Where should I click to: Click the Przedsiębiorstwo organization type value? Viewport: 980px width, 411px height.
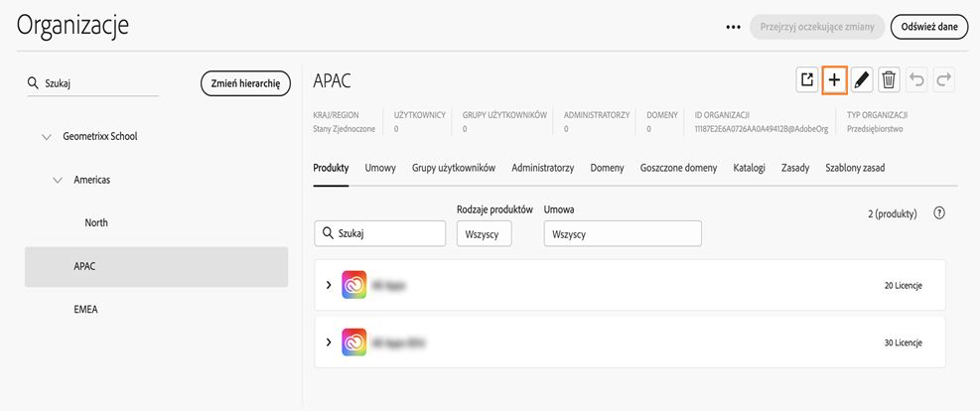(x=875, y=129)
